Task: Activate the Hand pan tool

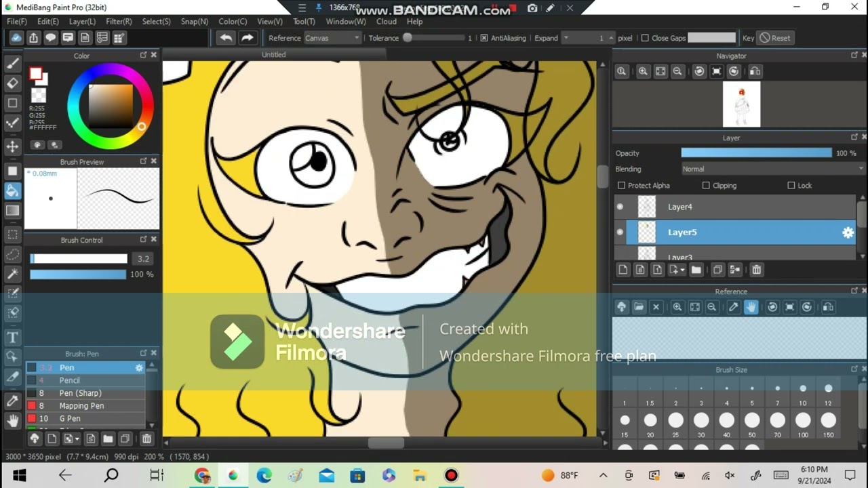Action: (12, 421)
